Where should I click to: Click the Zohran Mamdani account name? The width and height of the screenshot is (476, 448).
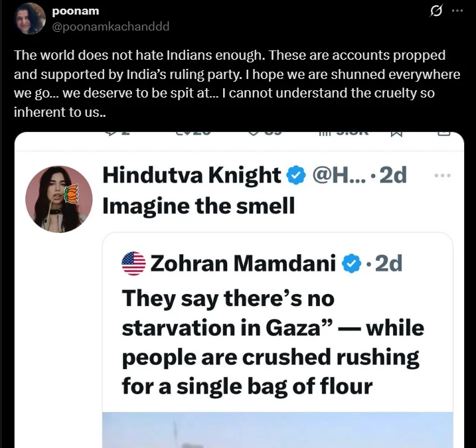point(242,263)
